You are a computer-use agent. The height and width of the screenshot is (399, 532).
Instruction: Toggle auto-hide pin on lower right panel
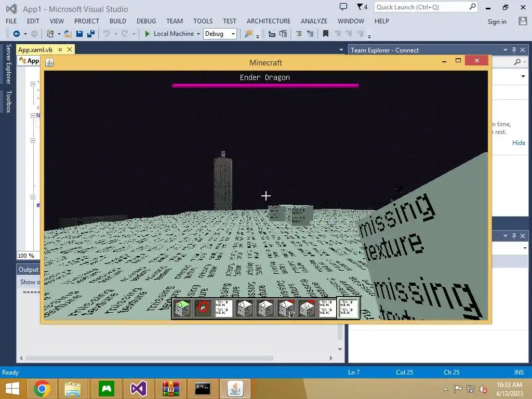point(514,235)
